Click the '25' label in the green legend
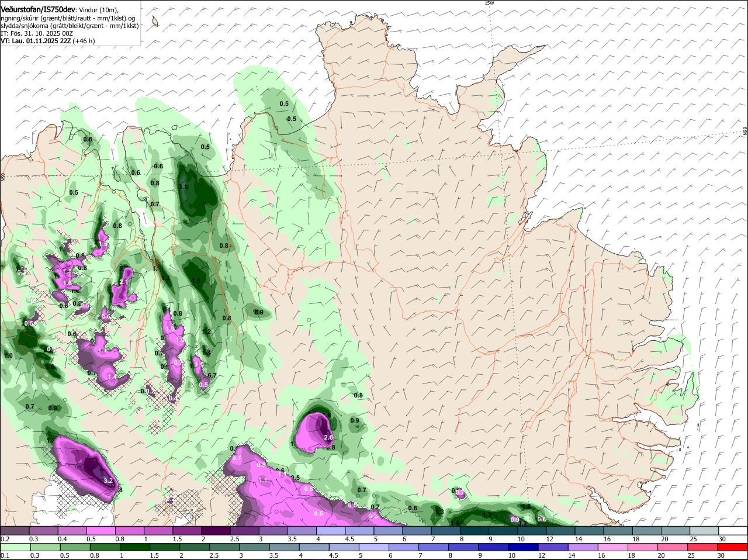 692,555
